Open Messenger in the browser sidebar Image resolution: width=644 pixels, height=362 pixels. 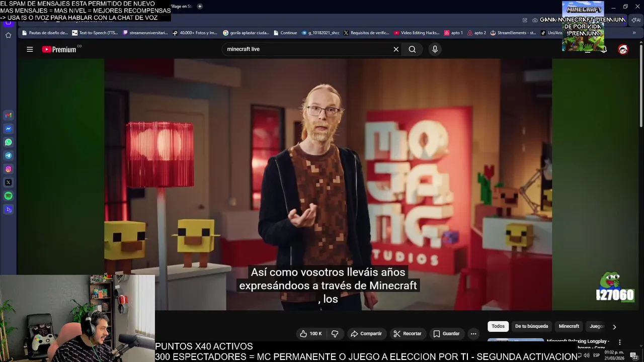point(9,129)
